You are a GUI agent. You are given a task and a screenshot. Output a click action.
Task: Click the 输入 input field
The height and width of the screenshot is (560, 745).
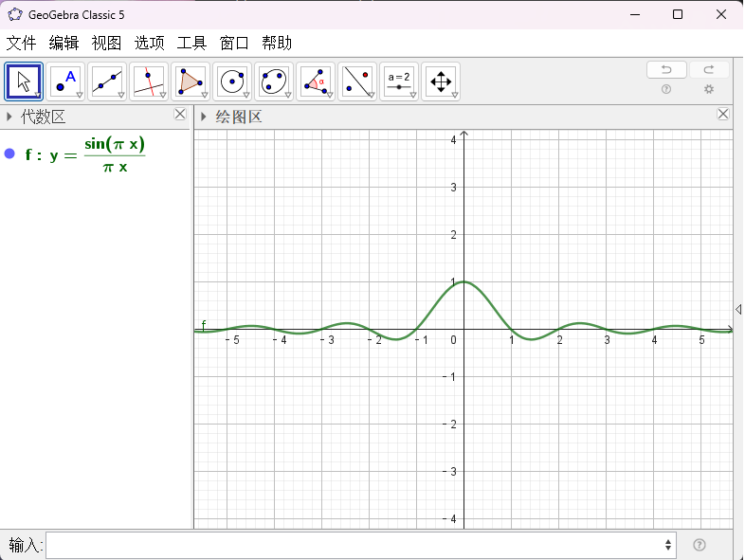(x=361, y=545)
